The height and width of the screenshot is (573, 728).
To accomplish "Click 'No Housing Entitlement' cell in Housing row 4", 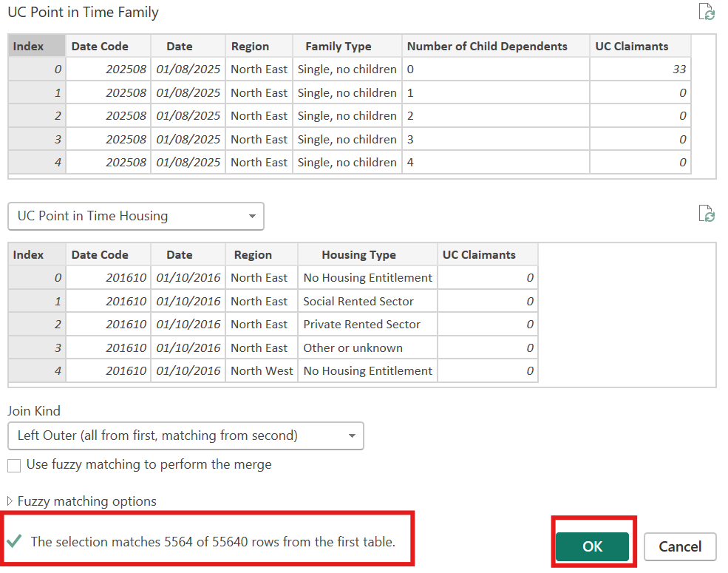I will tap(368, 370).
